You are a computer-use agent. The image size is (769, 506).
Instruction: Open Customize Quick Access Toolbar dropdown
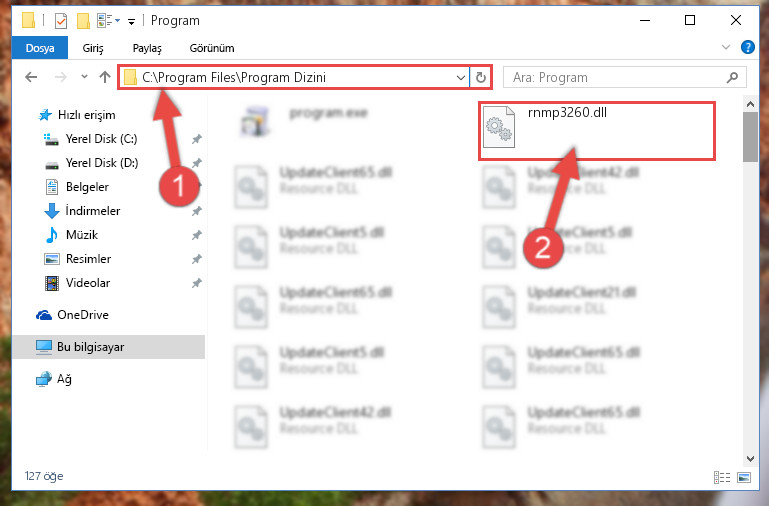pyautogui.click(x=131, y=21)
